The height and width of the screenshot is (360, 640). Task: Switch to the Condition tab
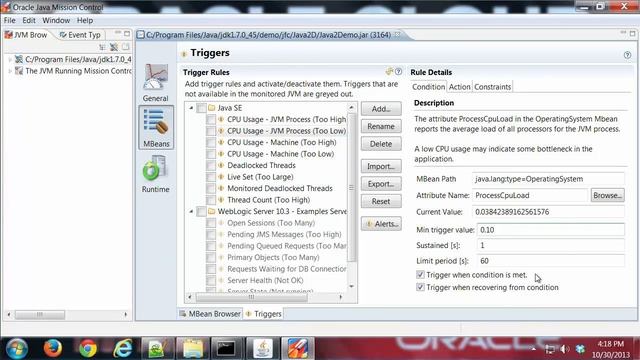click(428, 87)
